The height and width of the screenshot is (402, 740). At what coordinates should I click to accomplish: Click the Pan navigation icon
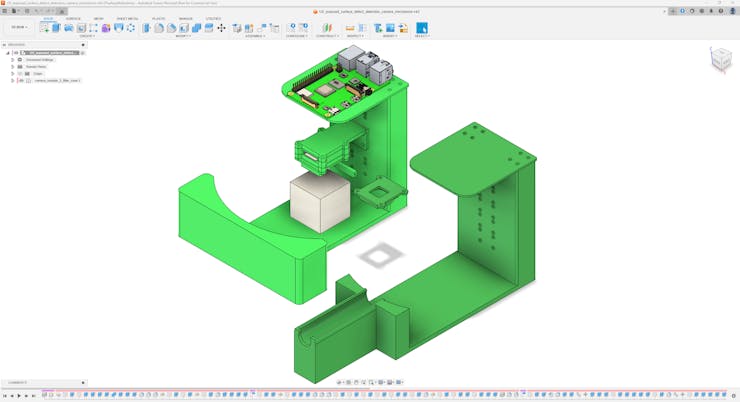(356, 382)
